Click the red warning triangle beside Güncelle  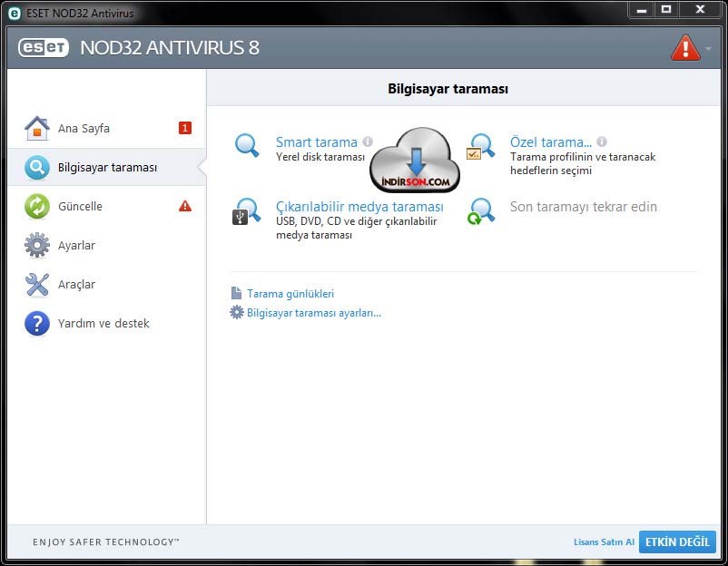point(185,206)
